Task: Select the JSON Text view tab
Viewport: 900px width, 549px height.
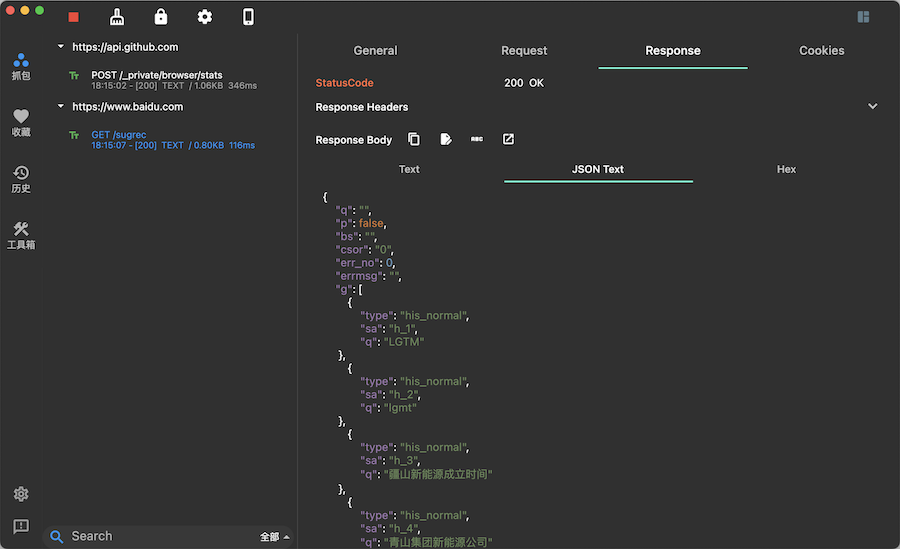Action: [x=598, y=169]
